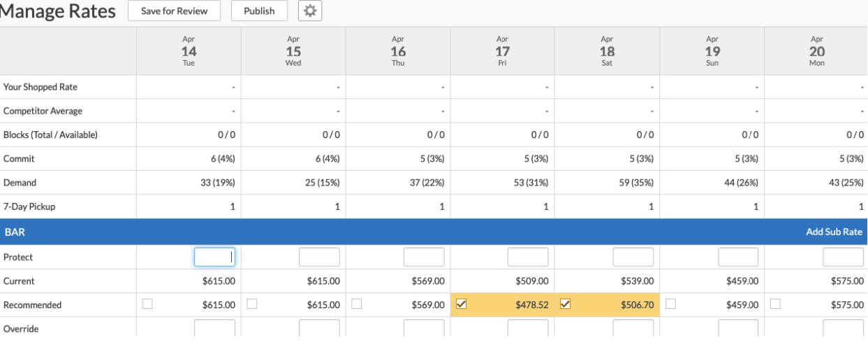Select Recommended checkbox for Apr 19
The image size is (868, 341).
670,304
